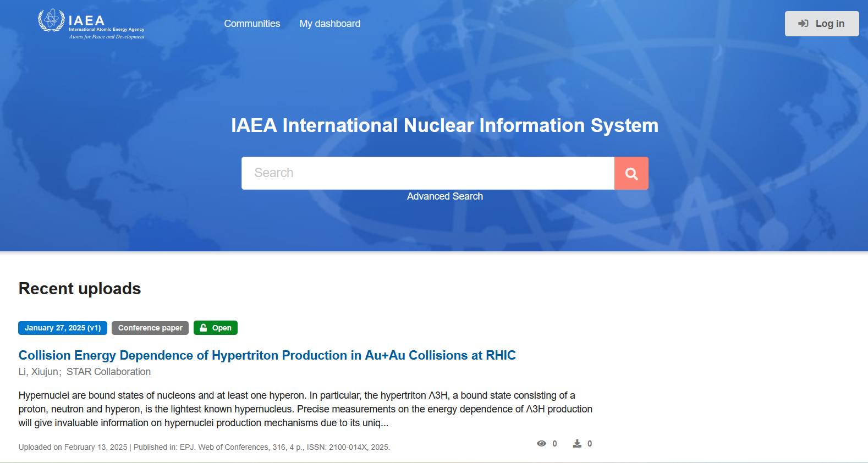Click the IAEA International Nuclear Information System title
Viewport: 868px width, 463px height.
pyautogui.click(x=445, y=125)
